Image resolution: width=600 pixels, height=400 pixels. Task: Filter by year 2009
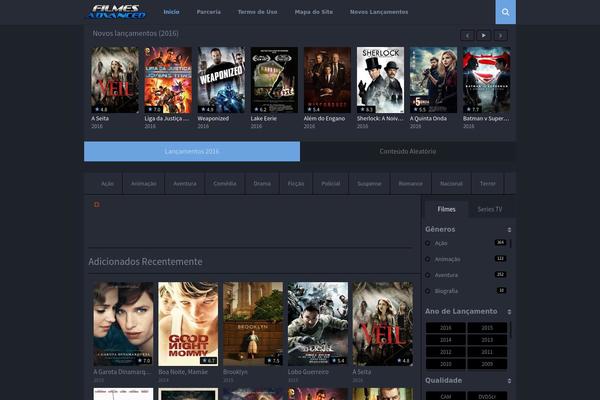487,364
